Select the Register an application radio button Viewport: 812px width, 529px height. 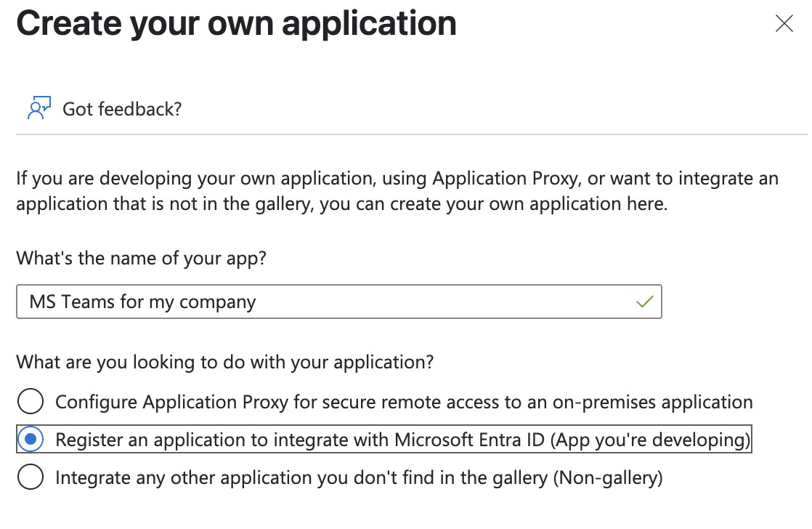tap(31, 440)
